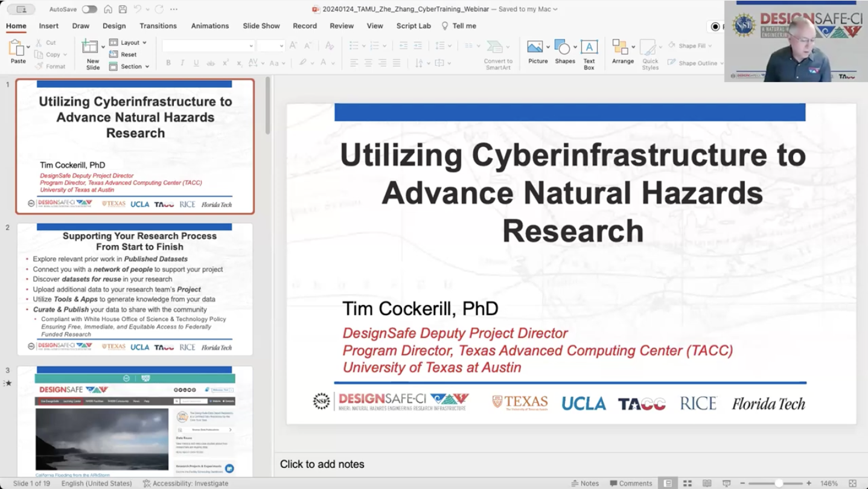Click the Quick Styles icon
This screenshot has width=868, height=489.
click(648, 47)
